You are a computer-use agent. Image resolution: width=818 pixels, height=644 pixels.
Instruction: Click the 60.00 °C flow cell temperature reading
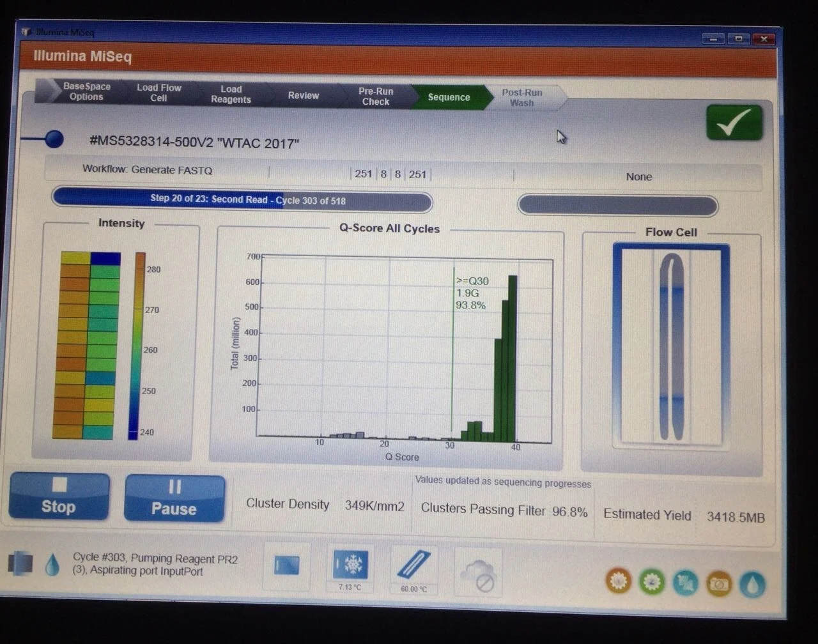tap(413, 589)
